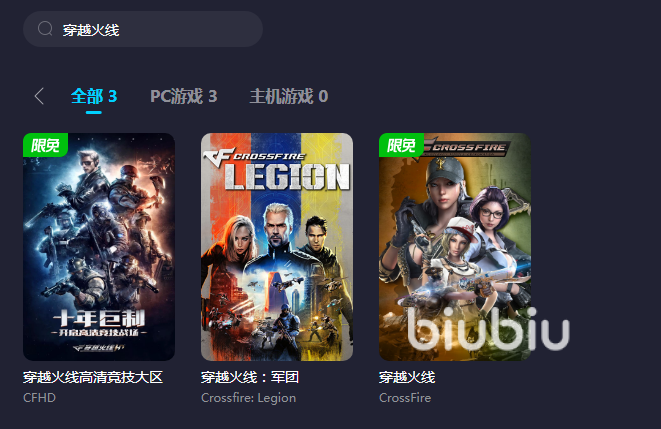
Task: Open the 主机游戏 0 tab
Action: (289, 97)
